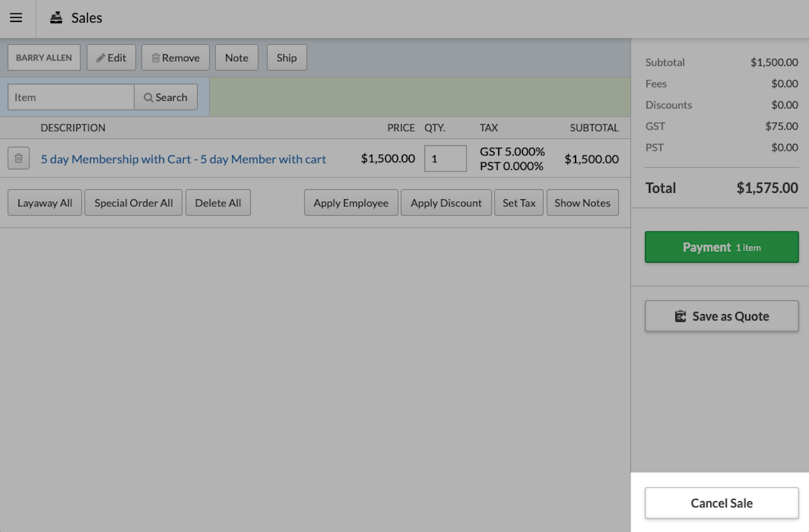Apply Employee to the sale

point(351,203)
